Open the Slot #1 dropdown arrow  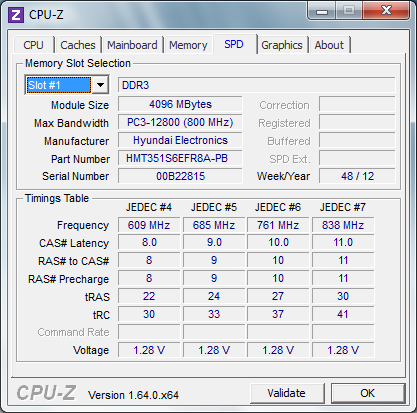coord(100,85)
